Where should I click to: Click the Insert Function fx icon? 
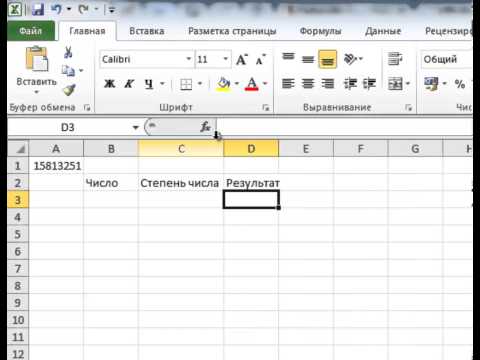205,127
